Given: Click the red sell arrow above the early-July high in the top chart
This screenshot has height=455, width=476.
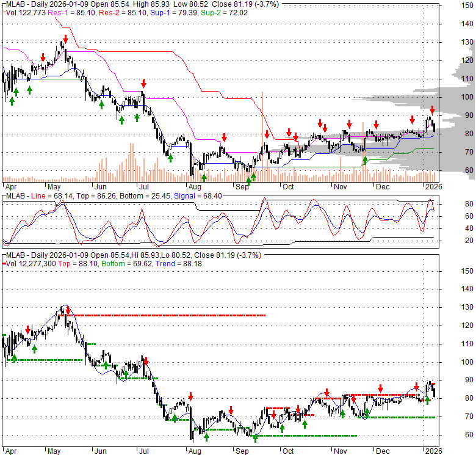Looking at the screenshot, I should tap(143, 84).
